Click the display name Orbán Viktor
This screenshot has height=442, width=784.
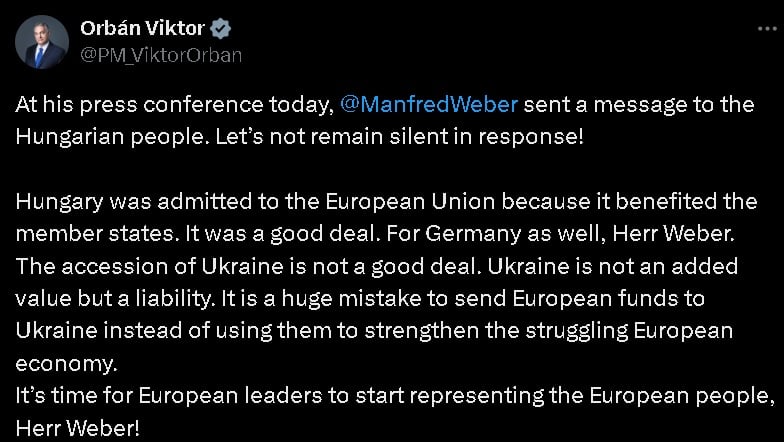[x=142, y=28]
